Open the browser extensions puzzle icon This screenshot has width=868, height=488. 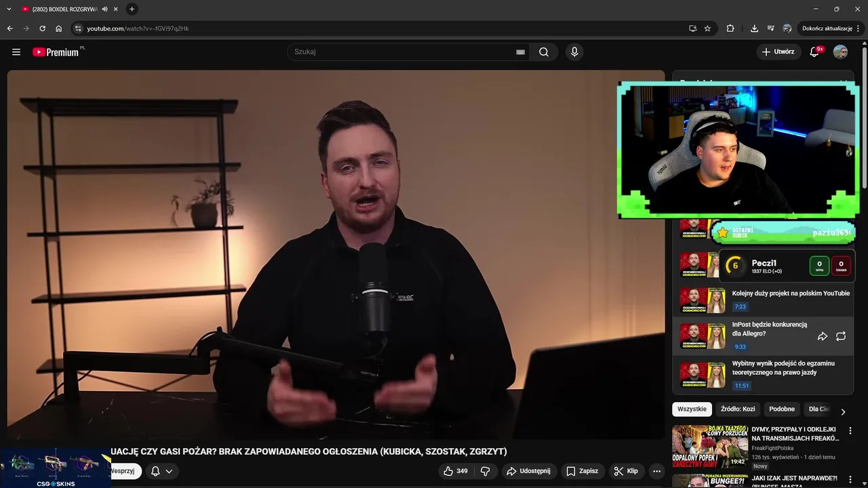click(x=730, y=28)
